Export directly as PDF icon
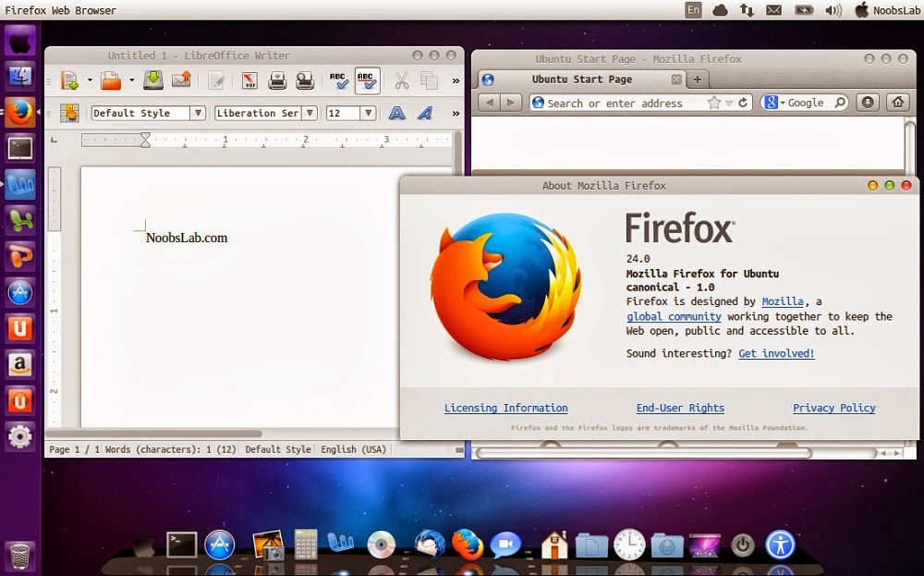 (x=249, y=80)
